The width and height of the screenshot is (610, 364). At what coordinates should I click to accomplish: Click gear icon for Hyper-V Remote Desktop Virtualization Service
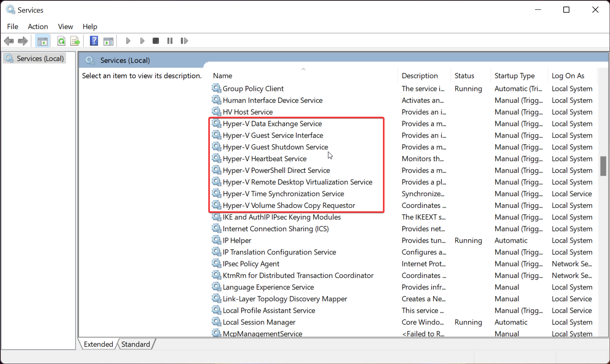(216, 182)
